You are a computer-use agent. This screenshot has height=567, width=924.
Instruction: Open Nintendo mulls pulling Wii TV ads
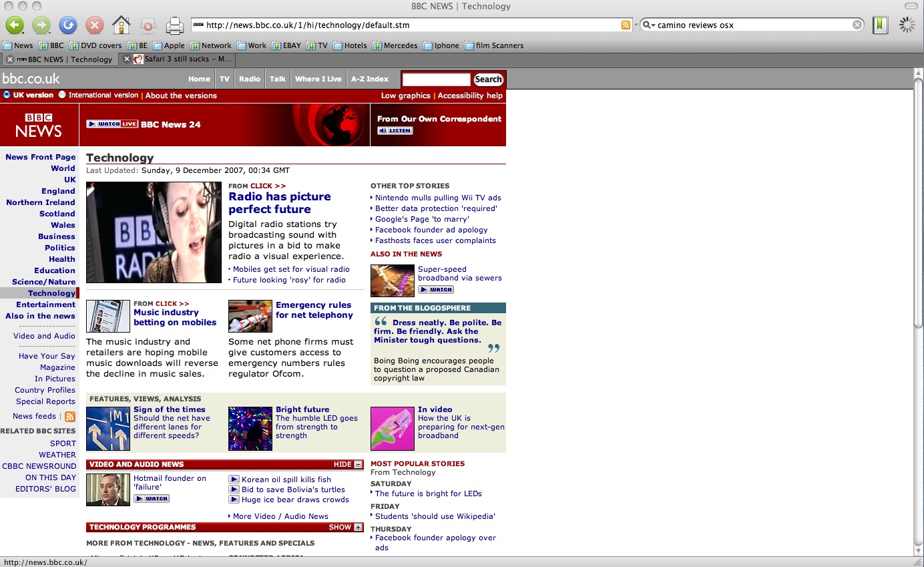438,198
